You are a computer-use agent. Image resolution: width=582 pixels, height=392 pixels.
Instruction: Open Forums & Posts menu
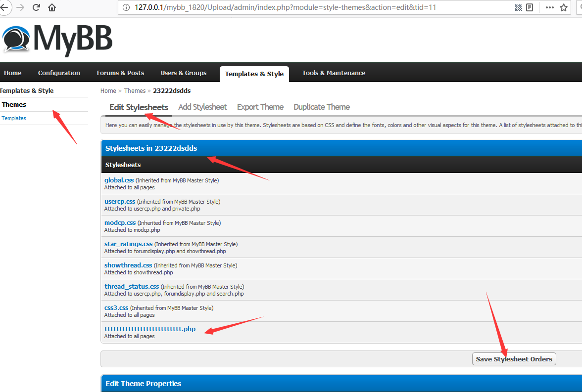tap(120, 73)
